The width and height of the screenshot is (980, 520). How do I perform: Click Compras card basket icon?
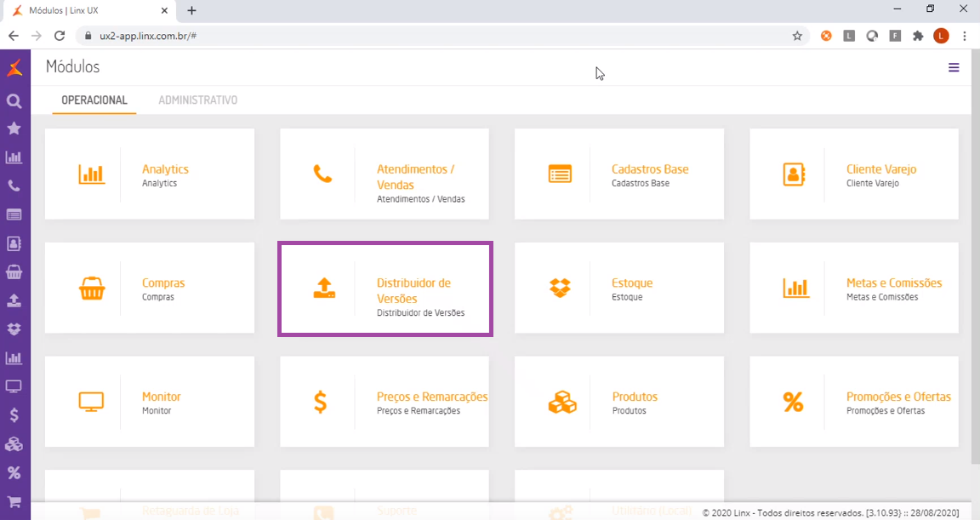pyautogui.click(x=92, y=289)
